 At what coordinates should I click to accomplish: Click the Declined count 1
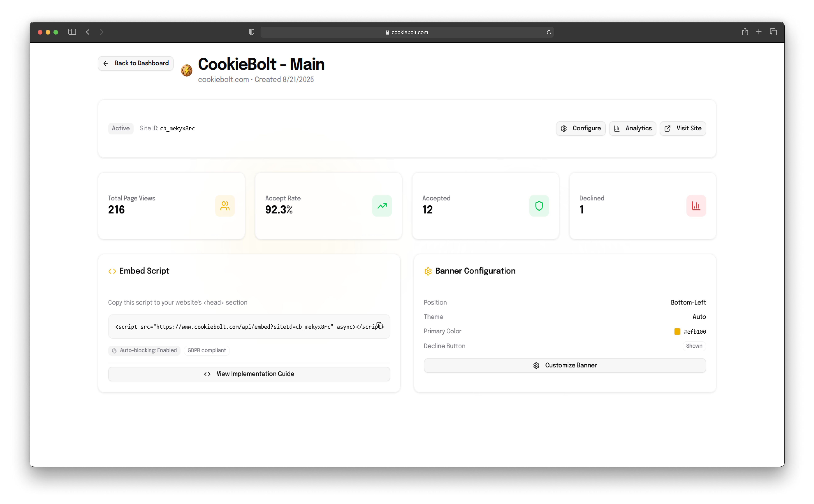tap(581, 210)
